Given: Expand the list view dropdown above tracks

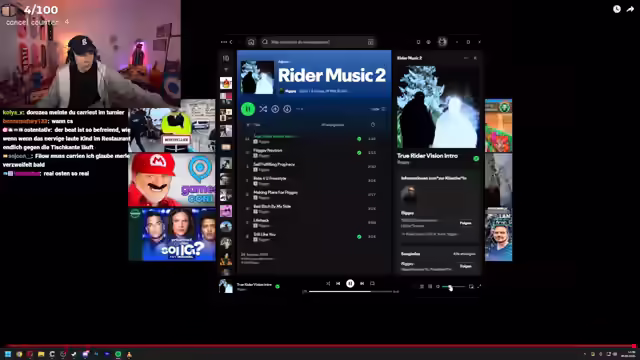Looking at the screenshot, I should click(378, 109).
